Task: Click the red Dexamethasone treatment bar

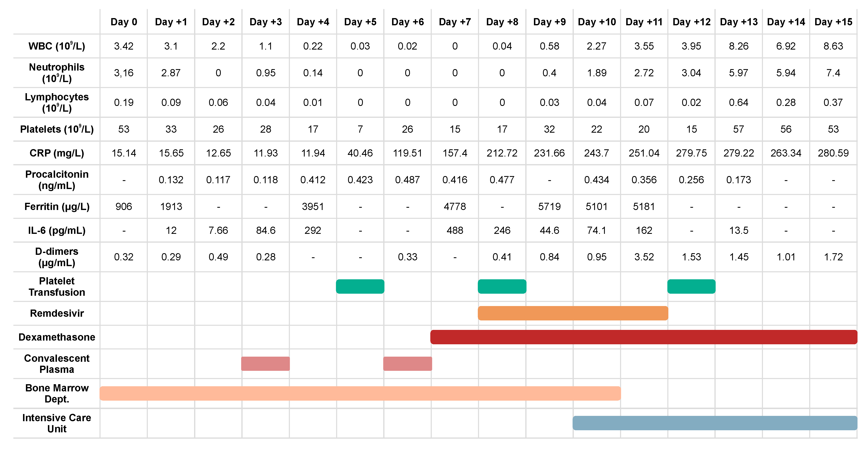Action: pos(643,337)
